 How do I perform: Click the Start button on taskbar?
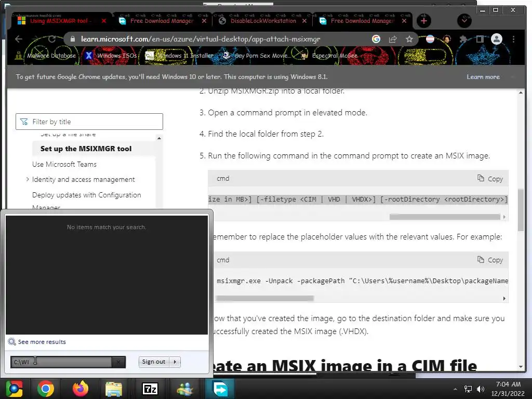click(14, 389)
